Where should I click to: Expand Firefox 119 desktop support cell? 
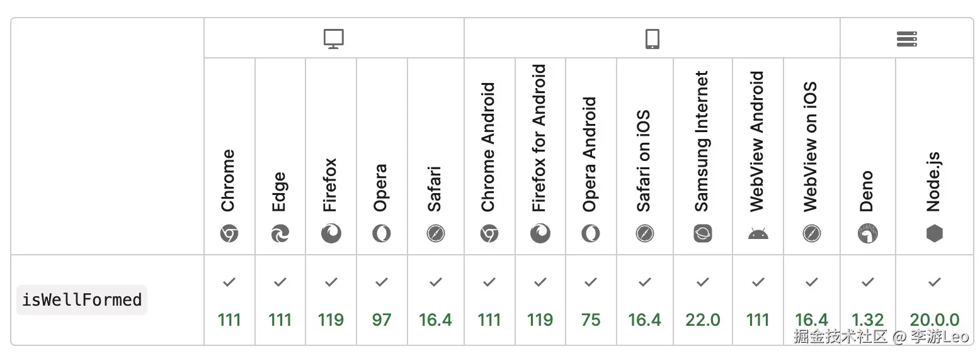click(331, 301)
